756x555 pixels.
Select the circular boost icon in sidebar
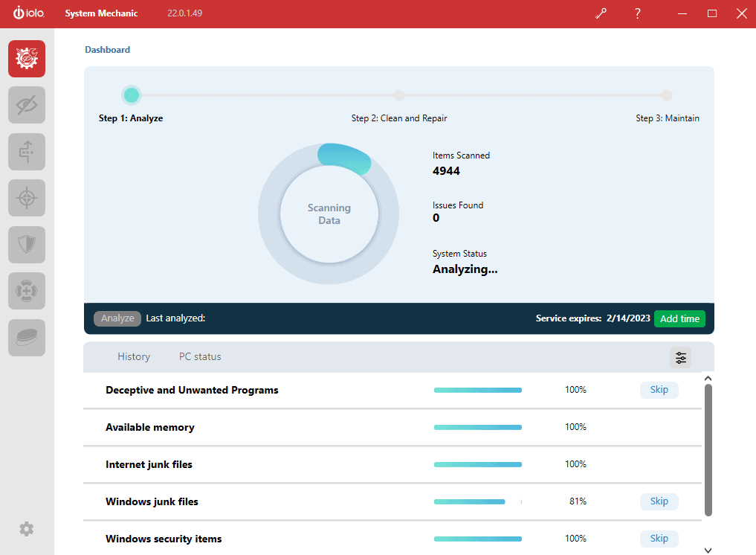pos(26,291)
